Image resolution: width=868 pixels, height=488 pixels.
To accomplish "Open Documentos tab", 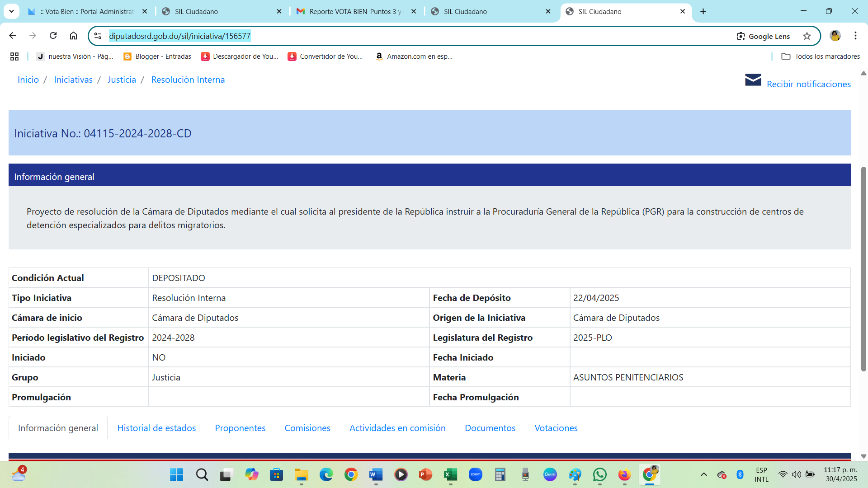I will tap(490, 428).
